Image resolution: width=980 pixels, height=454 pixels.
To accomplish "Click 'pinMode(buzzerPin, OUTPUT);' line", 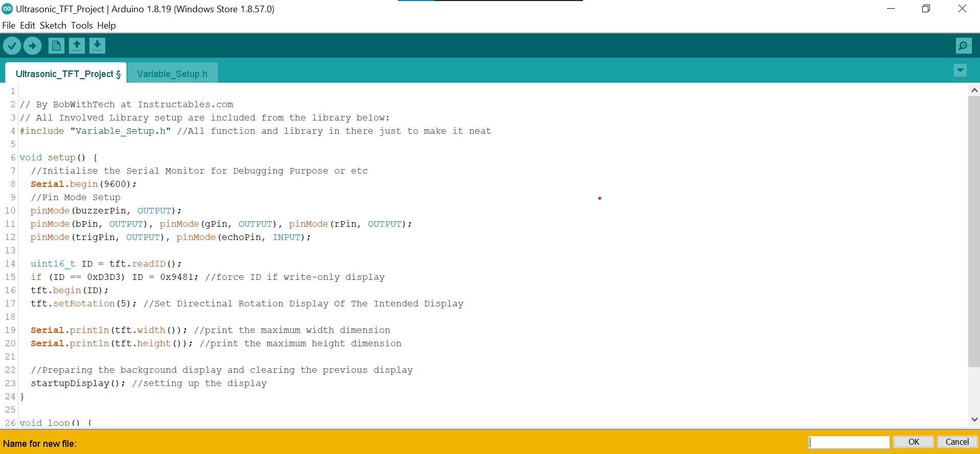I will (106, 211).
